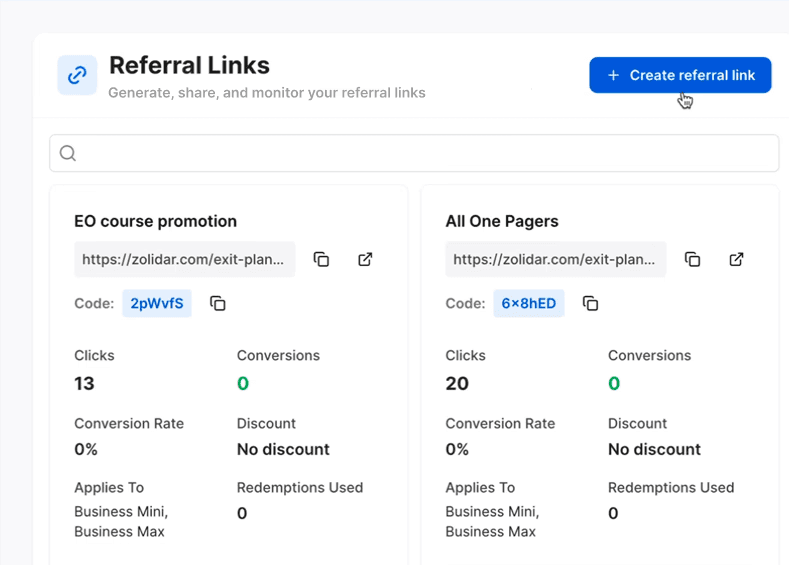Viewport: 789px width, 565px height.
Task: Open All One Pagers link externally
Action: point(736,259)
